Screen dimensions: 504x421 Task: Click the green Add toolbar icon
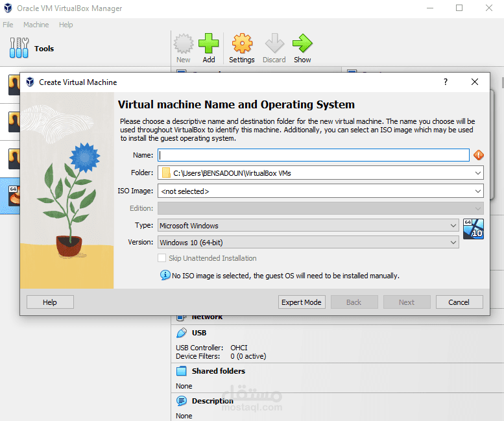click(209, 43)
